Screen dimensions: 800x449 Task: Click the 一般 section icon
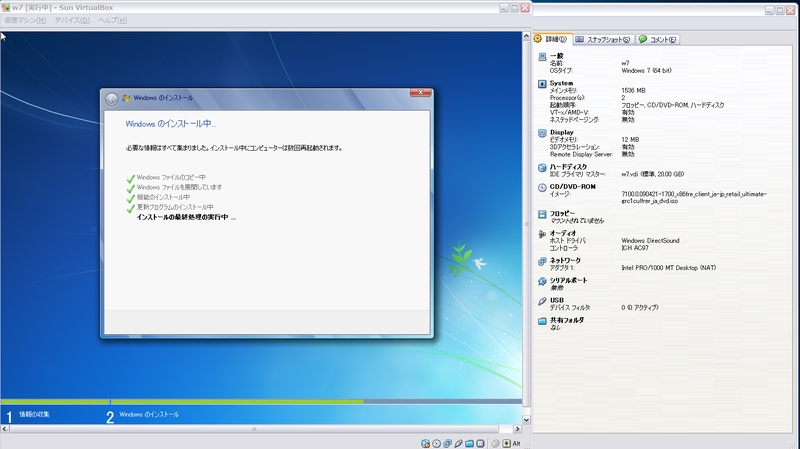pos(542,57)
